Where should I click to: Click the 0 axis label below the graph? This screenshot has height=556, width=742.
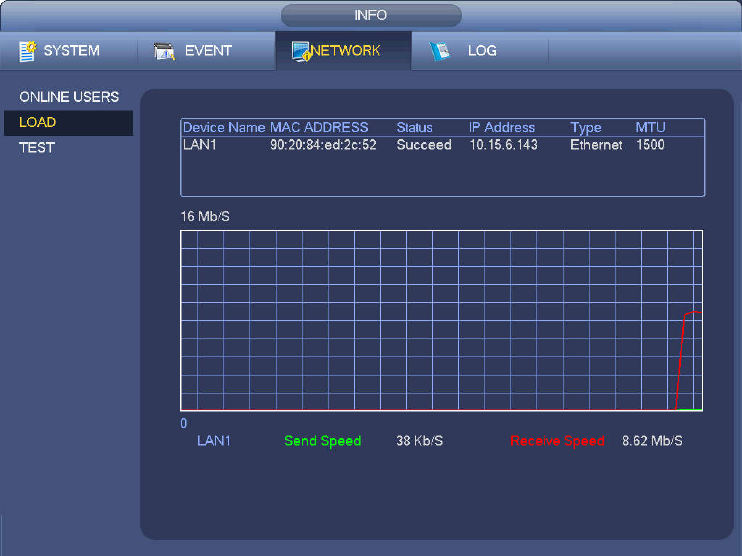tap(184, 423)
